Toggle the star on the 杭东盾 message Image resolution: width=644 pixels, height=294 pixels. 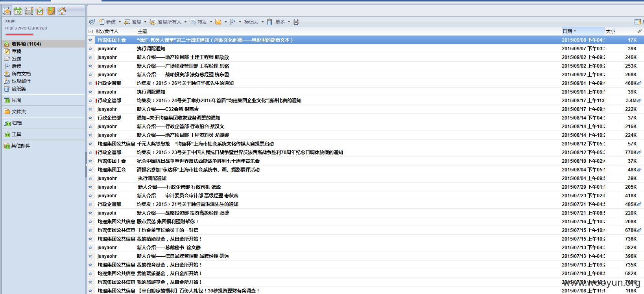click(x=90, y=75)
